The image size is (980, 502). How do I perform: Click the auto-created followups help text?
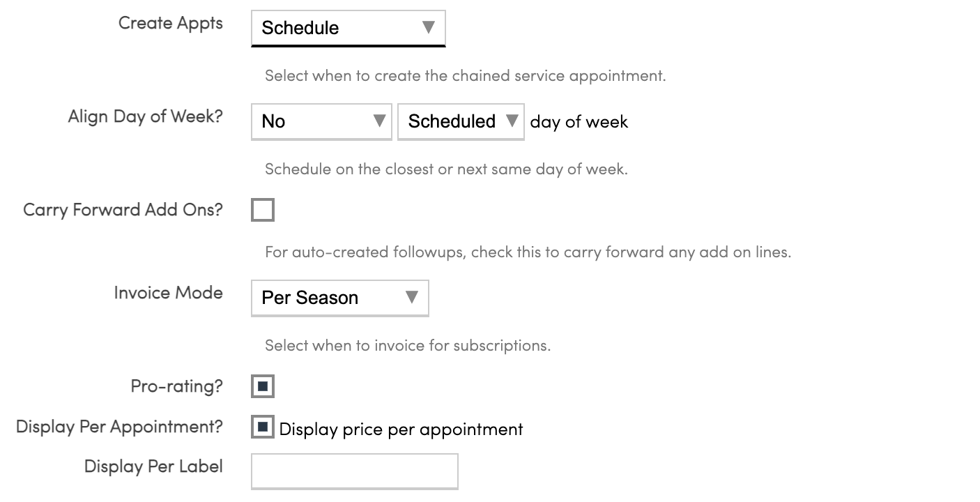(528, 252)
